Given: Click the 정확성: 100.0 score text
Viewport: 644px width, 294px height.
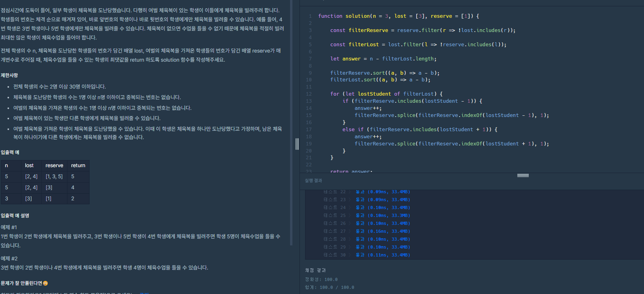Looking at the screenshot, I should (x=321, y=279).
